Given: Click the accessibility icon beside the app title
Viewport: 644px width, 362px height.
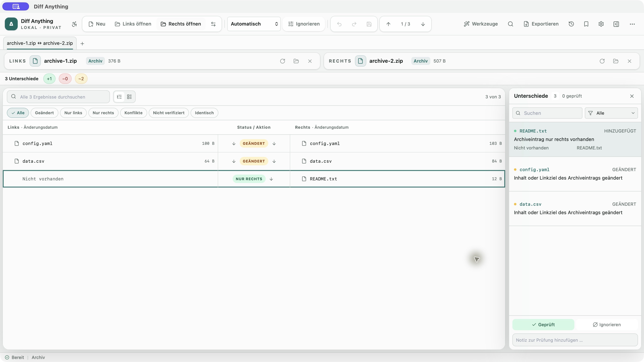Looking at the screenshot, I should [x=74, y=24].
